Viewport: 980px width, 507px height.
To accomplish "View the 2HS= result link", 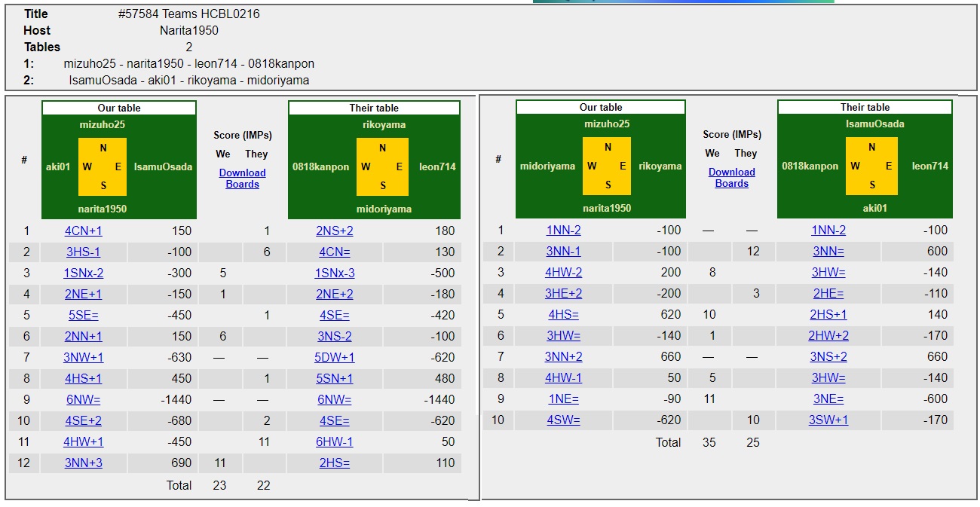I will [x=334, y=463].
